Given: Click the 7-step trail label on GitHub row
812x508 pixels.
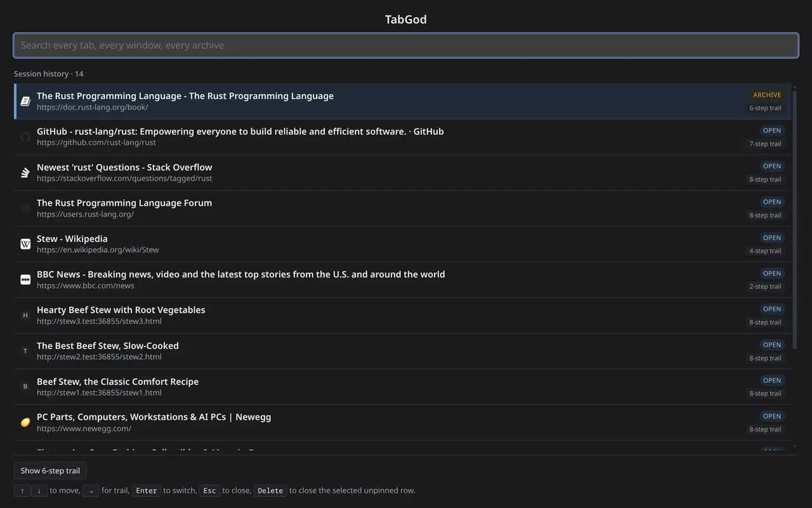Looking at the screenshot, I should 765,144.
